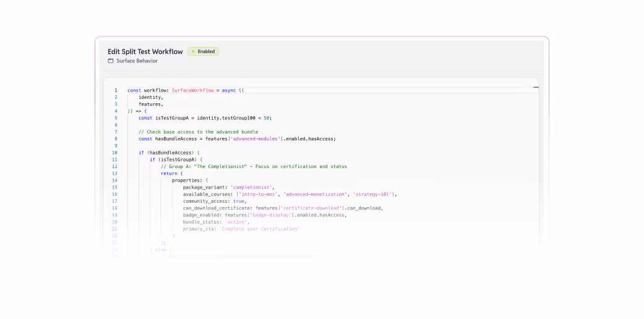The width and height of the screenshot is (644, 319).
Task: Click the comment 'Check base access to the advanced bundle'
Action: click(x=199, y=132)
